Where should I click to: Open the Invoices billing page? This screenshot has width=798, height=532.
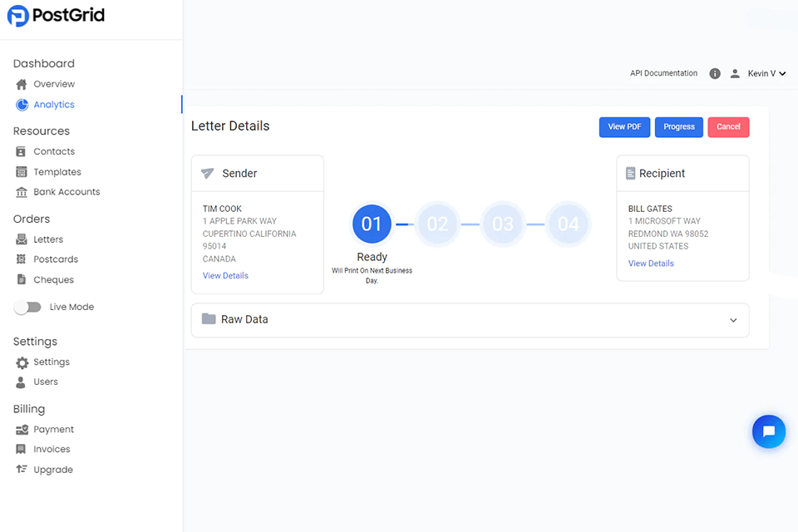(x=52, y=450)
